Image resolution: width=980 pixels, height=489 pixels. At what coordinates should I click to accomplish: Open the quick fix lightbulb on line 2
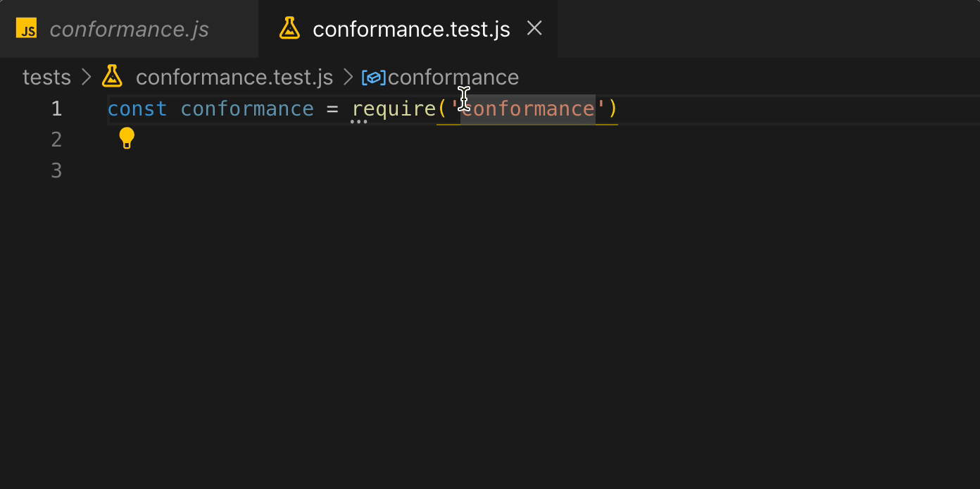point(127,138)
